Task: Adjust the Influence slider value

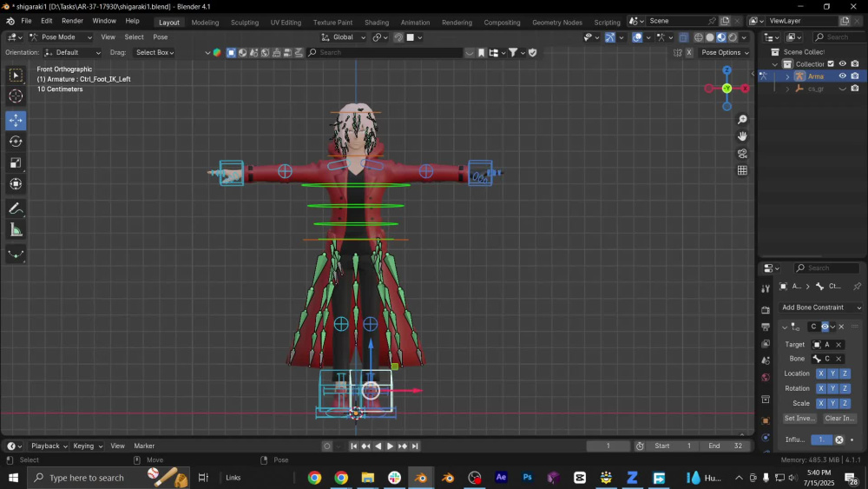Action: click(x=821, y=439)
